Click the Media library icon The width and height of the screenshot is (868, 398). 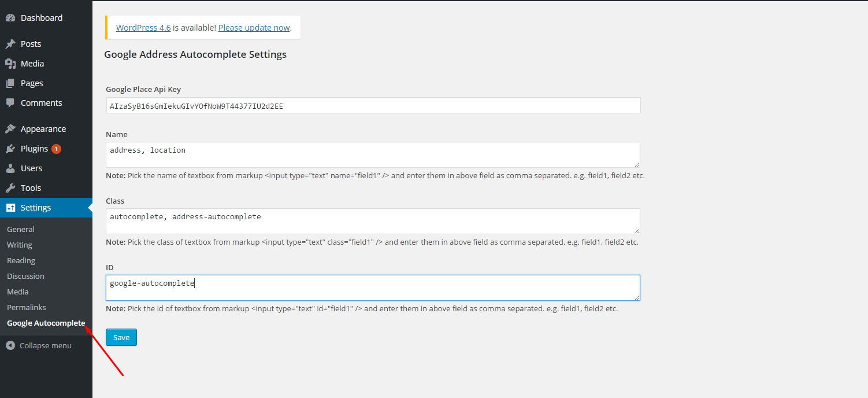pos(10,64)
